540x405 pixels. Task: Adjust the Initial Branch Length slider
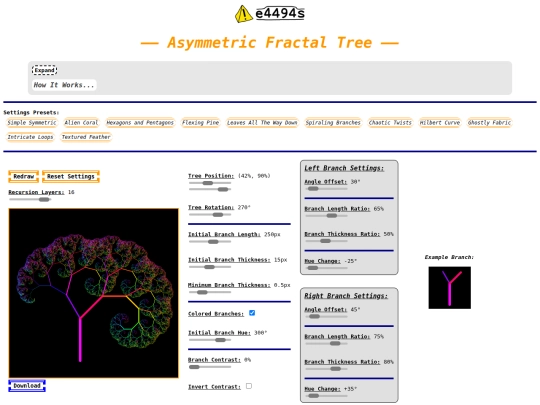(210, 241)
